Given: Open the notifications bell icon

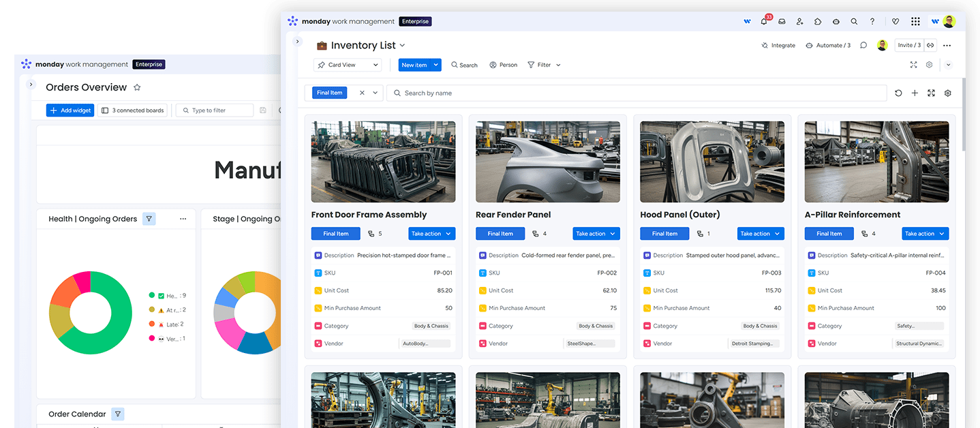Looking at the screenshot, I should 764,21.
